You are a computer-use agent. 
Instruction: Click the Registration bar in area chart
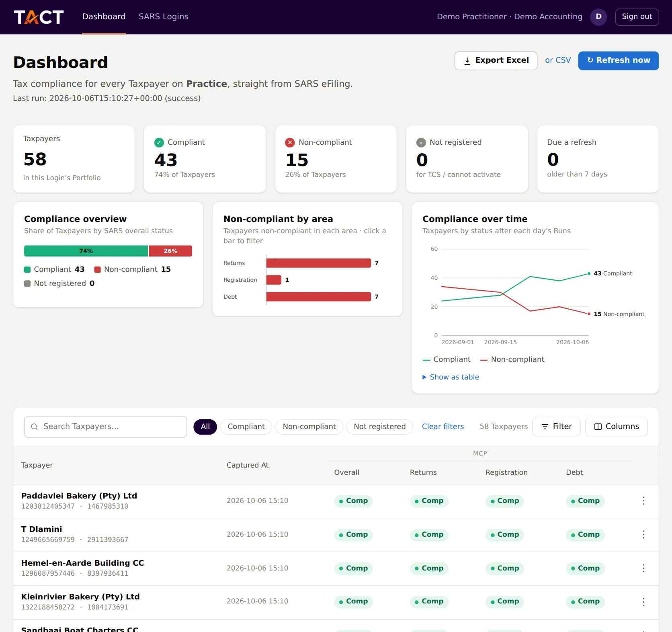coord(274,280)
